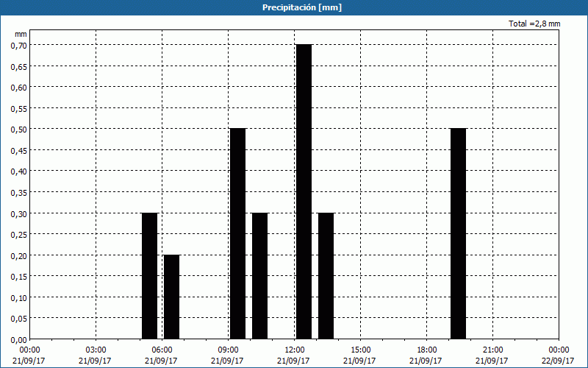
Task: Select the 21/09/17 date under 03:00
Action: pos(95,361)
